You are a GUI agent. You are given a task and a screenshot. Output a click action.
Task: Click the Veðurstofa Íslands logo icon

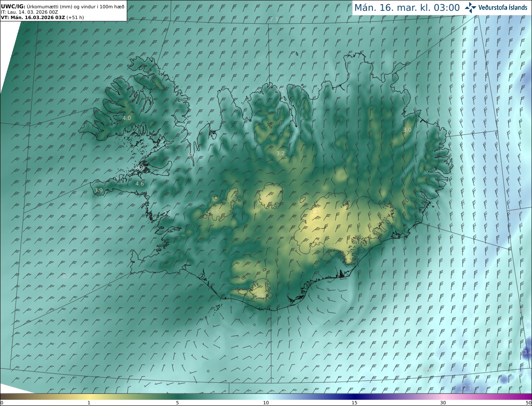click(x=470, y=7)
